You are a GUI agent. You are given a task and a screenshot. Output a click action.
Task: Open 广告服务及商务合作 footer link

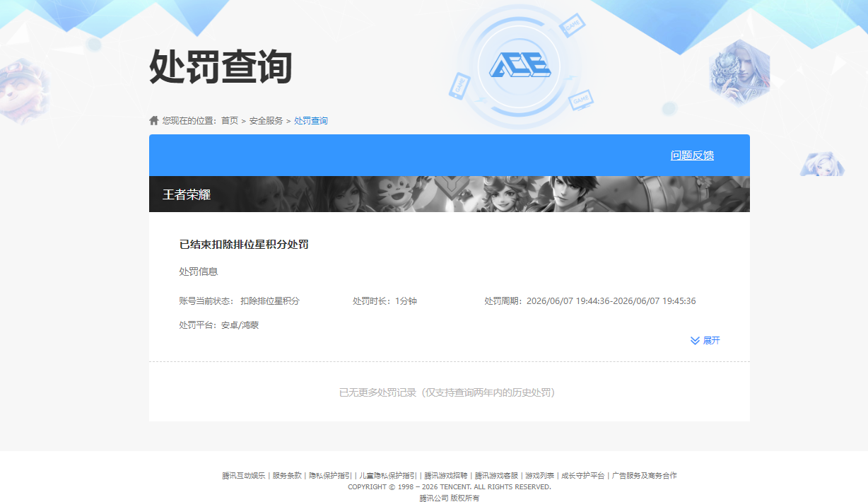click(x=644, y=476)
